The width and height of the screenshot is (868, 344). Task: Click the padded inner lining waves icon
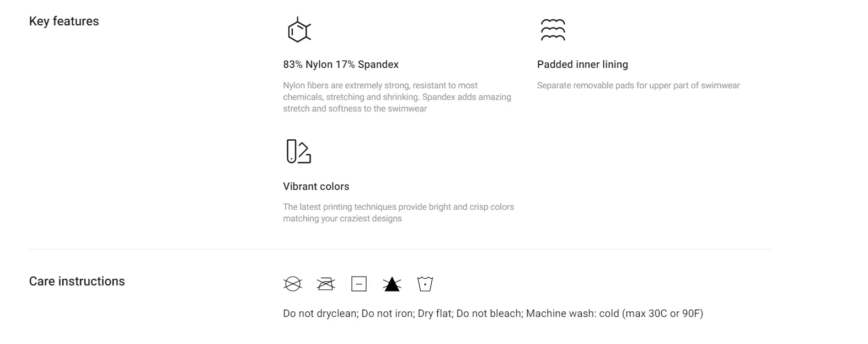[553, 30]
